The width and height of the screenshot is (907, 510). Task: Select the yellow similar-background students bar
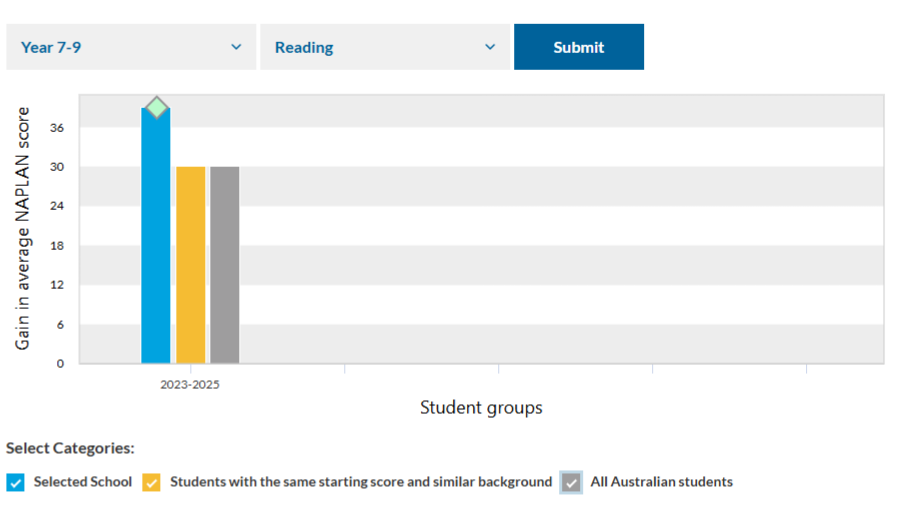click(190, 265)
